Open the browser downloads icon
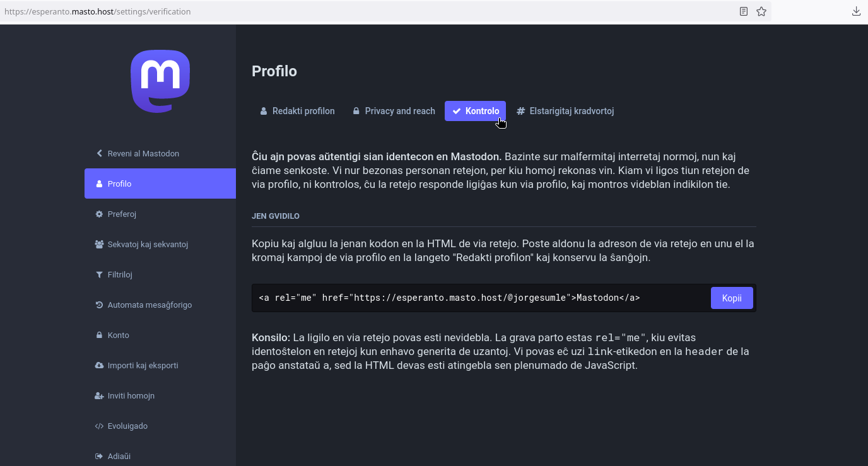This screenshot has height=466, width=868. coord(856,11)
